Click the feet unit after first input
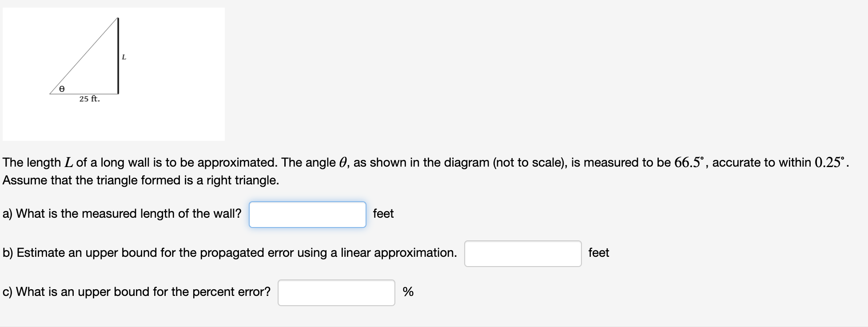The height and width of the screenshot is (327, 868). (x=383, y=214)
